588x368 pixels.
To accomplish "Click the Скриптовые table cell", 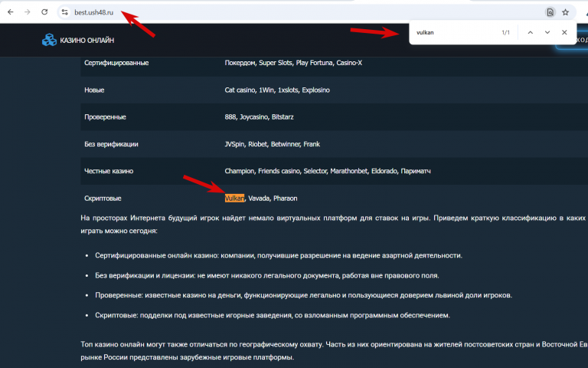I will click(103, 199).
